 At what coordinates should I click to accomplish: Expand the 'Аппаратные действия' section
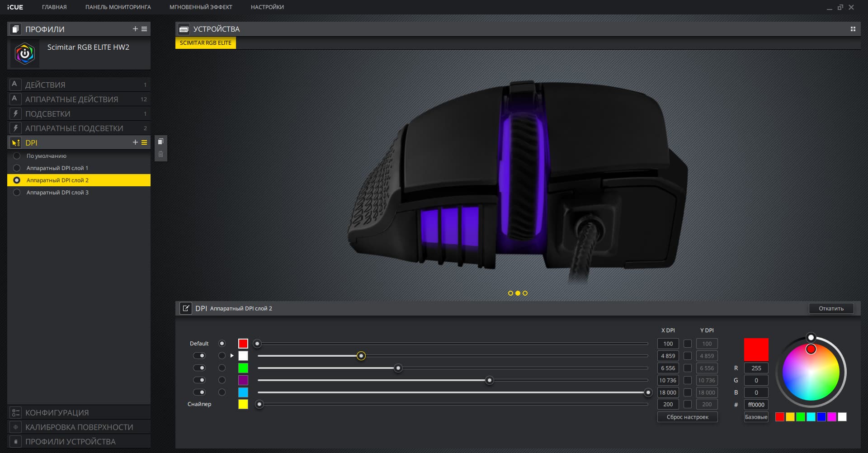coord(79,99)
